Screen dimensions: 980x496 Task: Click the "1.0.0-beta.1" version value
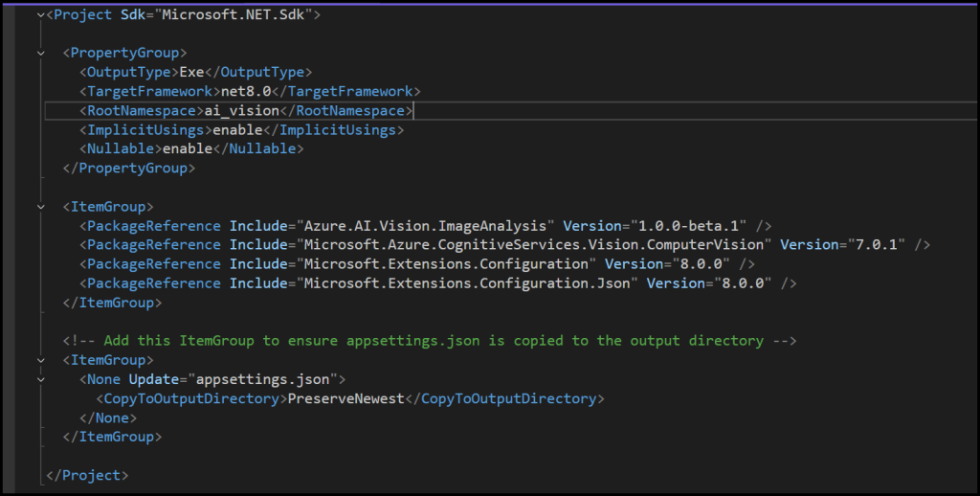pyautogui.click(x=688, y=226)
